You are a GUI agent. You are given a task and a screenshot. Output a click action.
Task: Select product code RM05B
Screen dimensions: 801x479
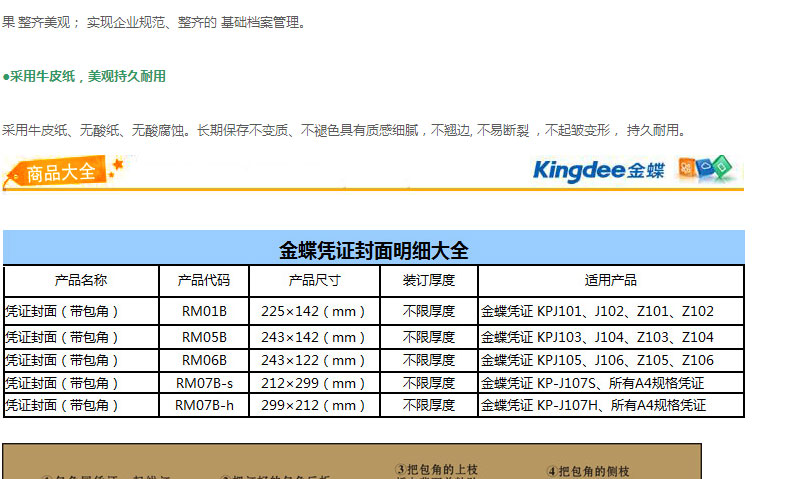(x=204, y=338)
